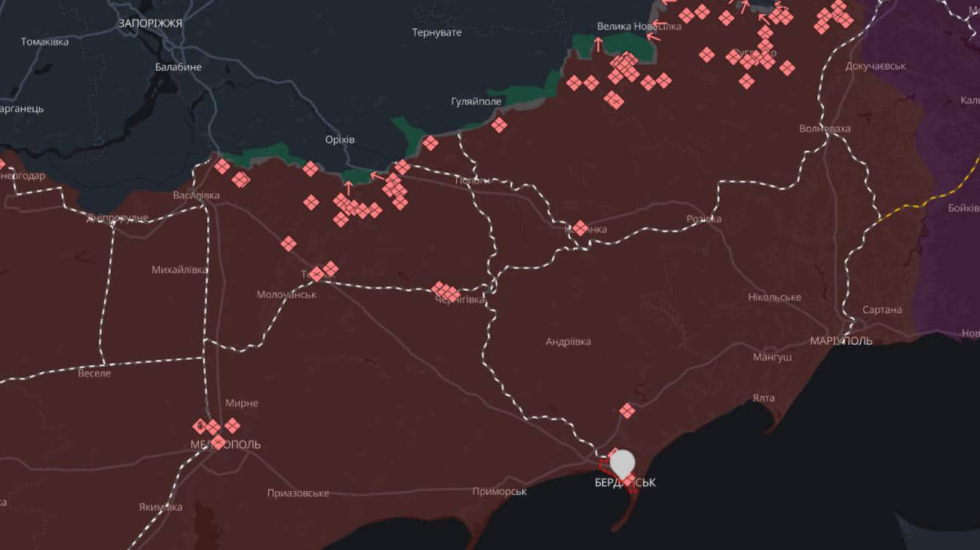
Task: Select the Приморськ town label
Action: (499, 491)
